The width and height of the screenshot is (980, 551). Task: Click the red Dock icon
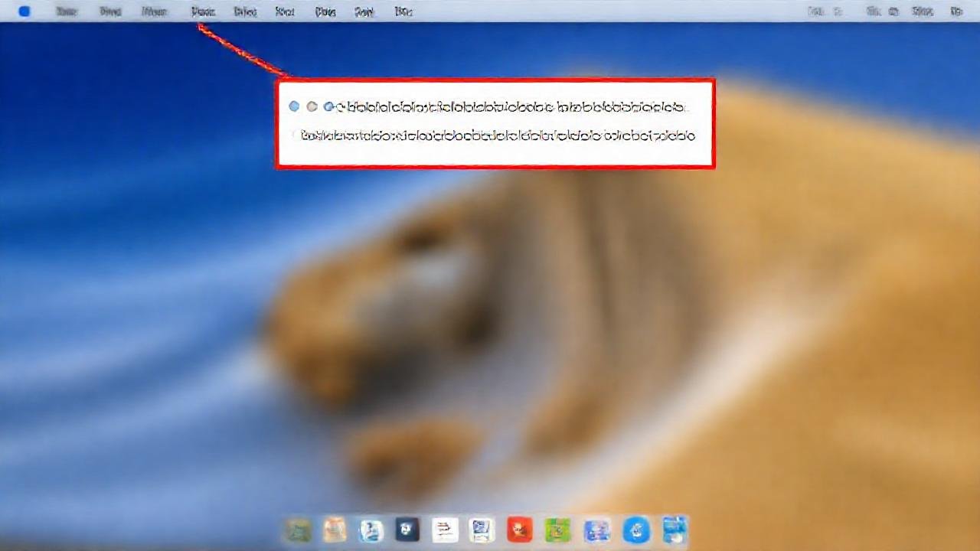519,530
